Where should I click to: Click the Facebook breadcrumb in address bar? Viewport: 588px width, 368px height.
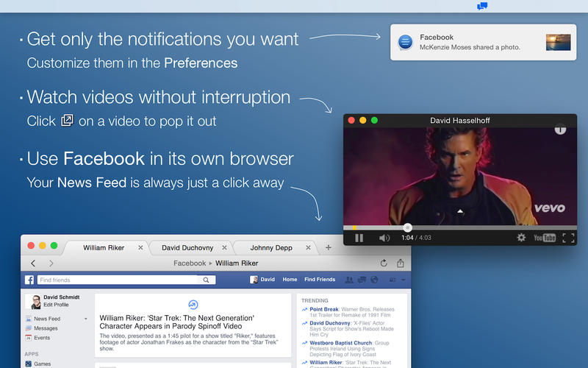point(190,263)
